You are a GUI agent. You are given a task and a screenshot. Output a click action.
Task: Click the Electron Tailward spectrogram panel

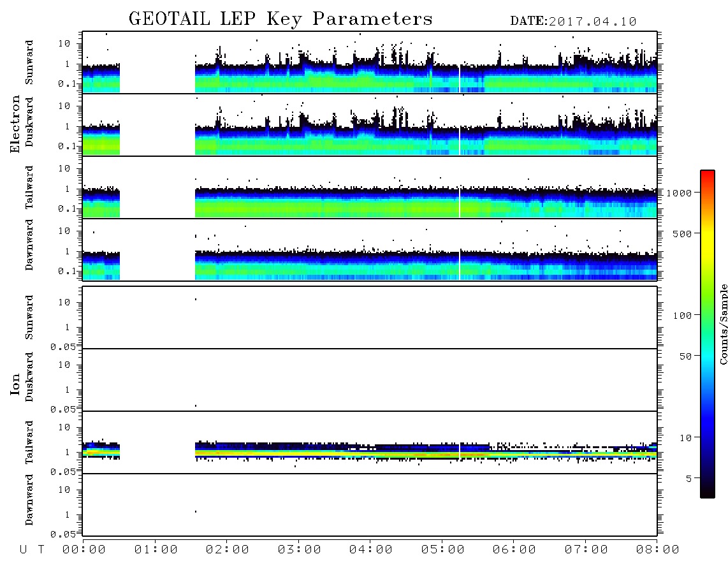point(370,187)
